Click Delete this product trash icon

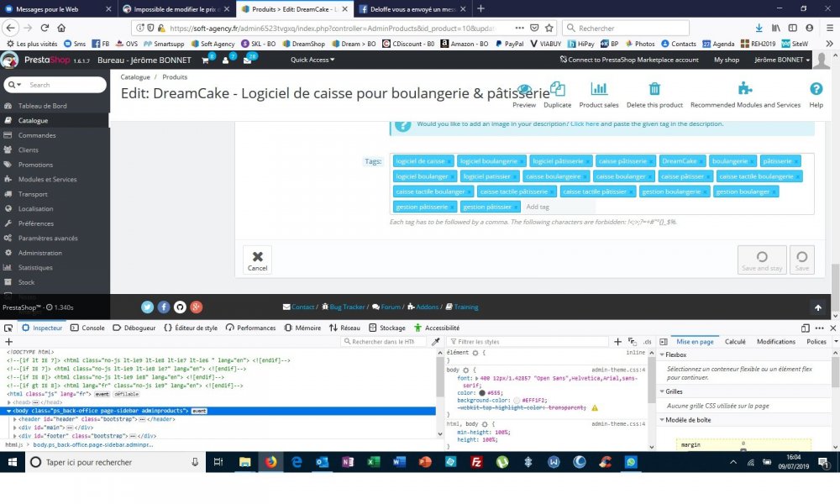pos(654,89)
